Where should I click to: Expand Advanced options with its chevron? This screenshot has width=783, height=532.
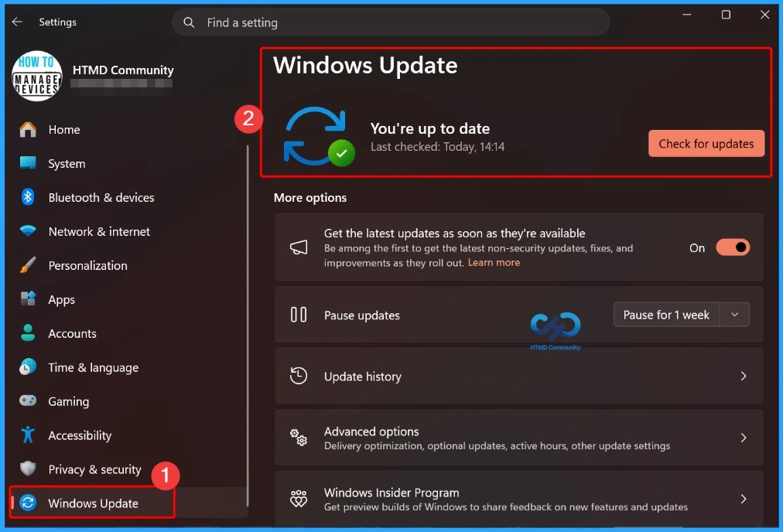(744, 437)
